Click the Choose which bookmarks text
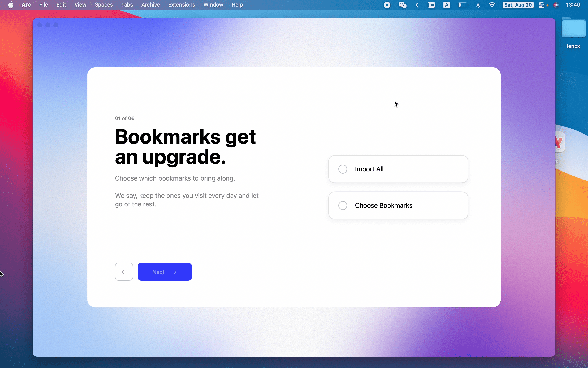 [x=175, y=178]
